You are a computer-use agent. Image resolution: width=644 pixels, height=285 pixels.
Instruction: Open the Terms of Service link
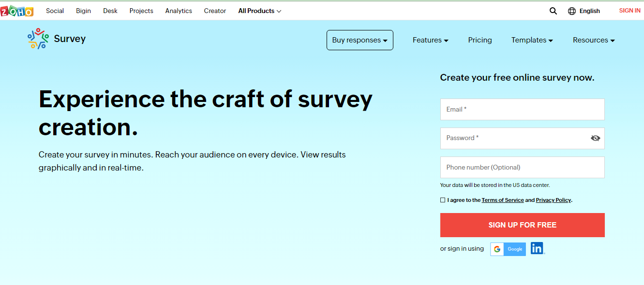point(503,200)
